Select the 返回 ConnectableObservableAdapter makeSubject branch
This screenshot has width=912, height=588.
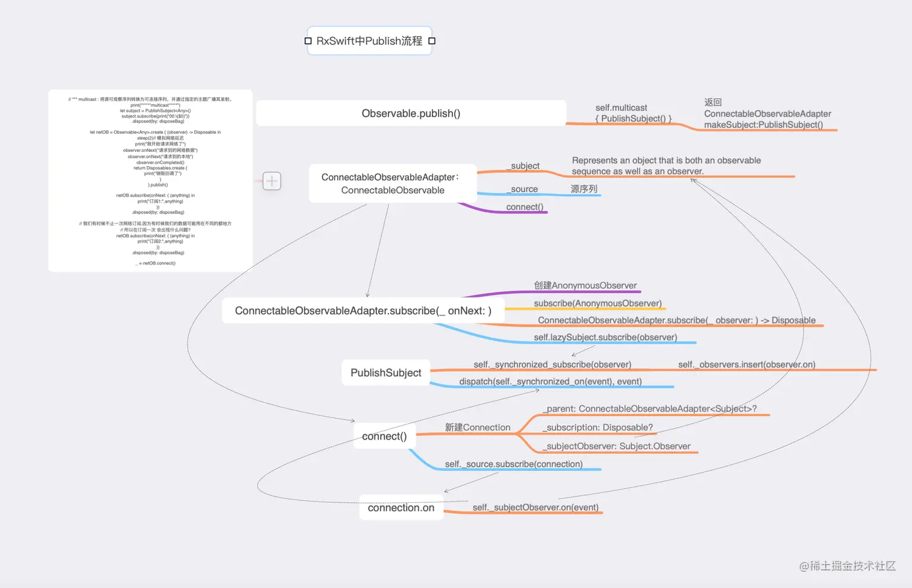[x=767, y=113]
